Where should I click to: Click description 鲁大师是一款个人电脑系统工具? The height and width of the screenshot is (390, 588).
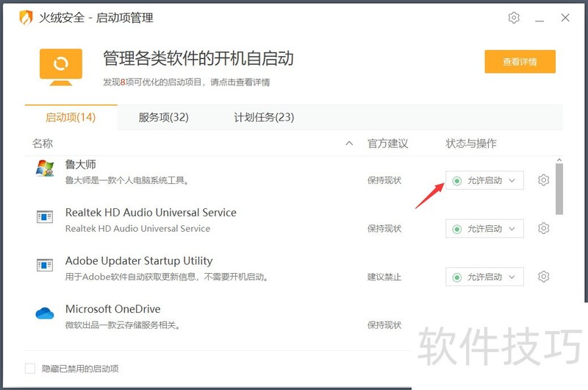127,180
